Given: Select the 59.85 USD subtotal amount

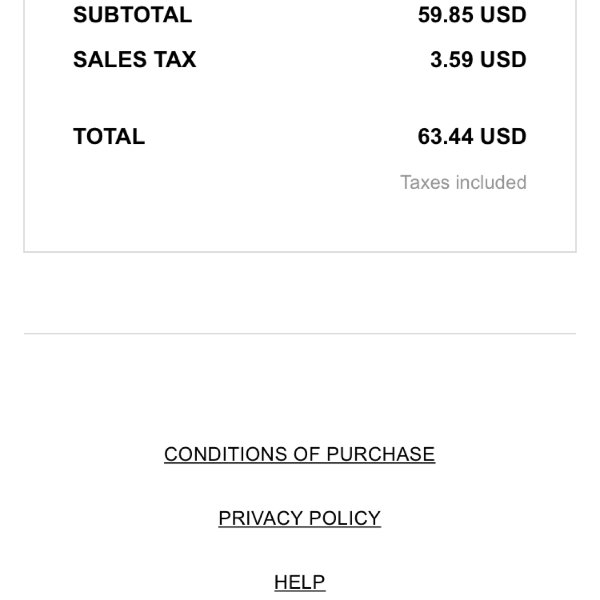Looking at the screenshot, I should (472, 15).
